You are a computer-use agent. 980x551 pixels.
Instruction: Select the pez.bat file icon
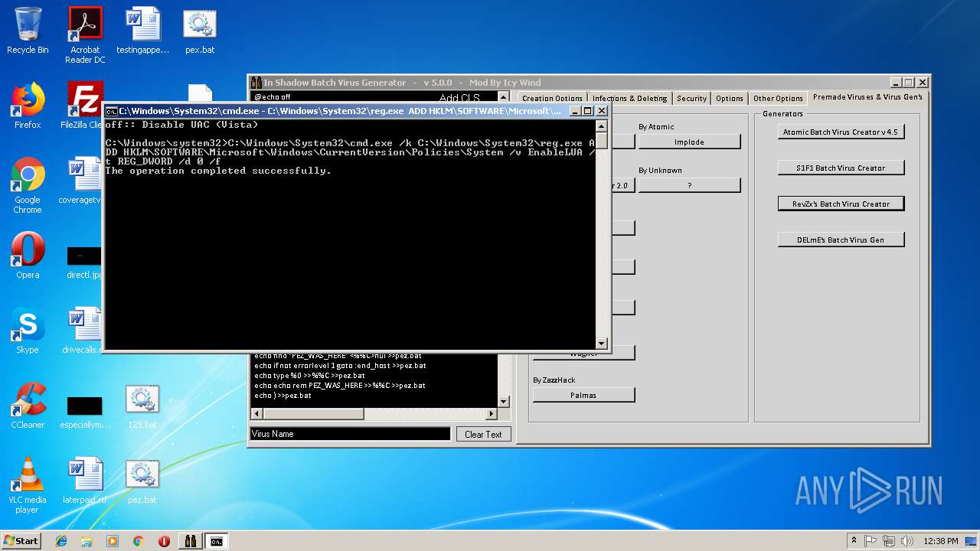(142, 481)
